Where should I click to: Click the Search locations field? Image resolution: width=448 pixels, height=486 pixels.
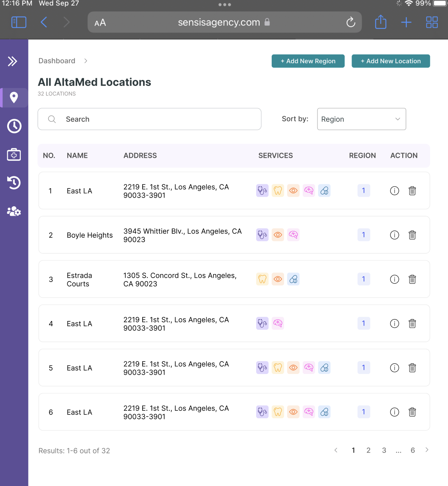(149, 119)
